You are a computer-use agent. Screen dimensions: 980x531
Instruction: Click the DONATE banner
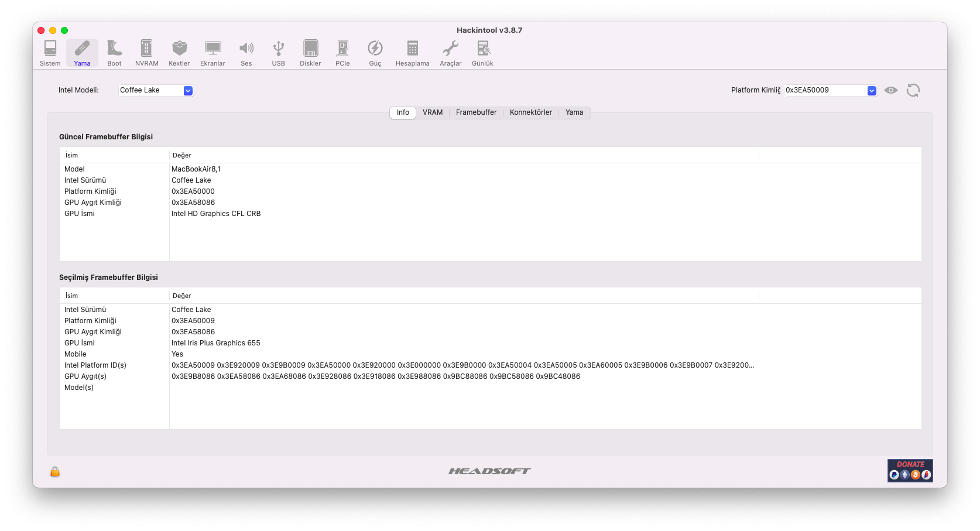tap(910, 471)
